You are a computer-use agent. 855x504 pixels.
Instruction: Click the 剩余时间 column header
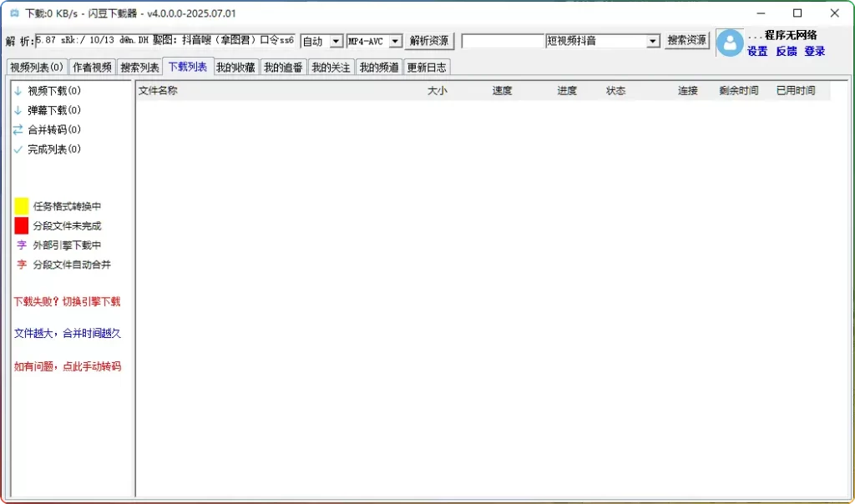[738, 90]
